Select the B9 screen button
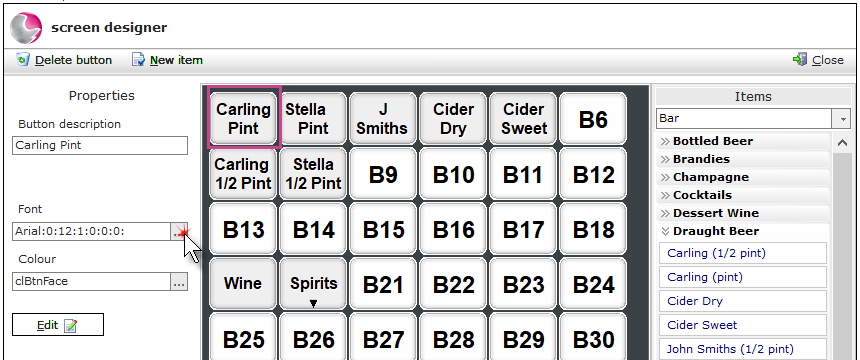Viewport: 860px width, 360px height. click(383, 173)
